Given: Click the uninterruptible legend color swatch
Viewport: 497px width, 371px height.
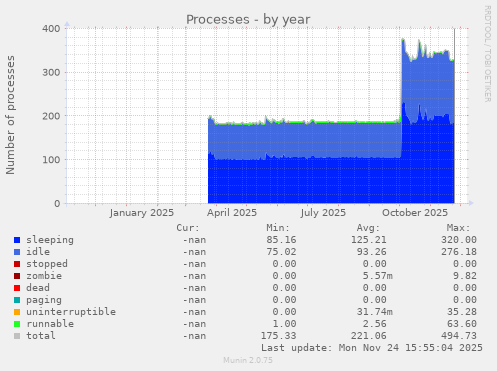Looking at the screenshot, I should [x=17, y=312].
